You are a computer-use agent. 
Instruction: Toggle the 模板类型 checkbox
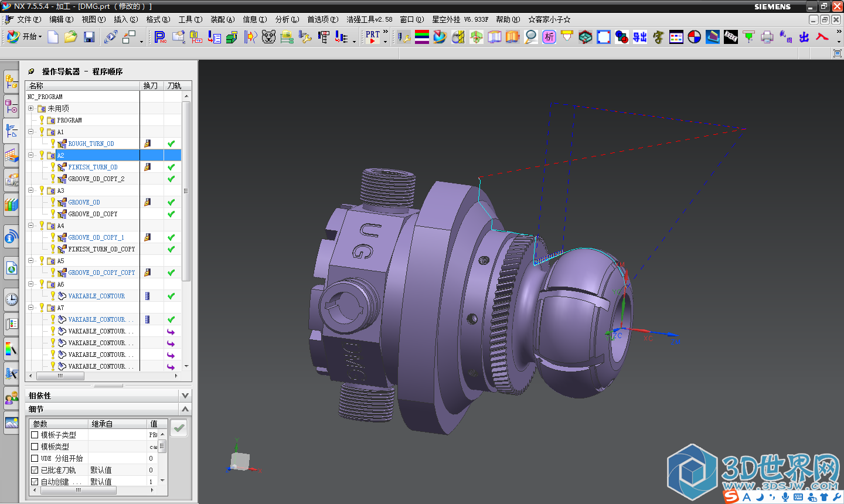[35, 447]
